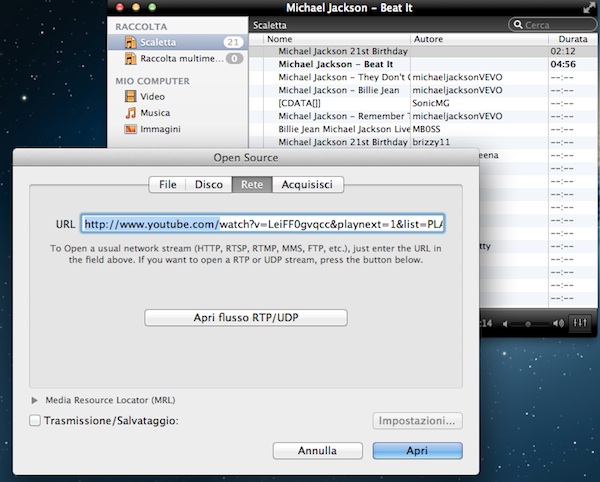
Task: Enable Trasmissione/Salvataggio checkbox
Action: coord(35,421)
